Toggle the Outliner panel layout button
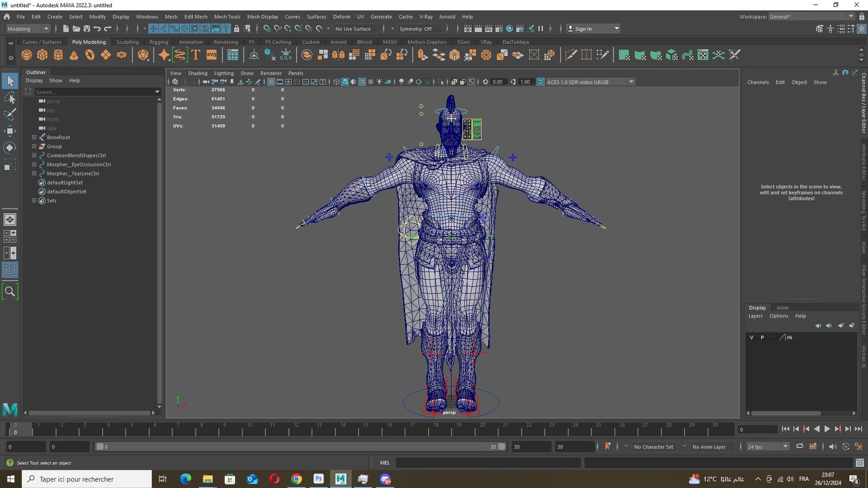The width and height of the screenshot is (868, 488). [x=10, y=270]
